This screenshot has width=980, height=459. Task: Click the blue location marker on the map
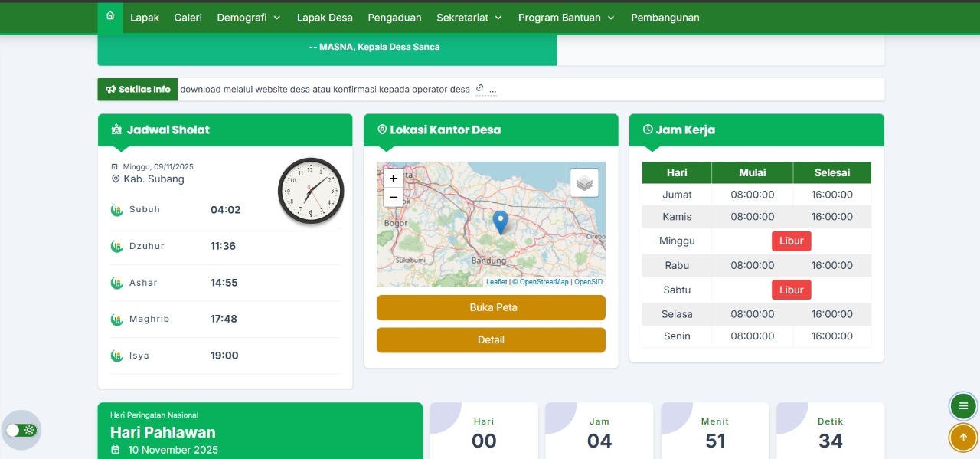pyautogui.click(x=500, y=221)
